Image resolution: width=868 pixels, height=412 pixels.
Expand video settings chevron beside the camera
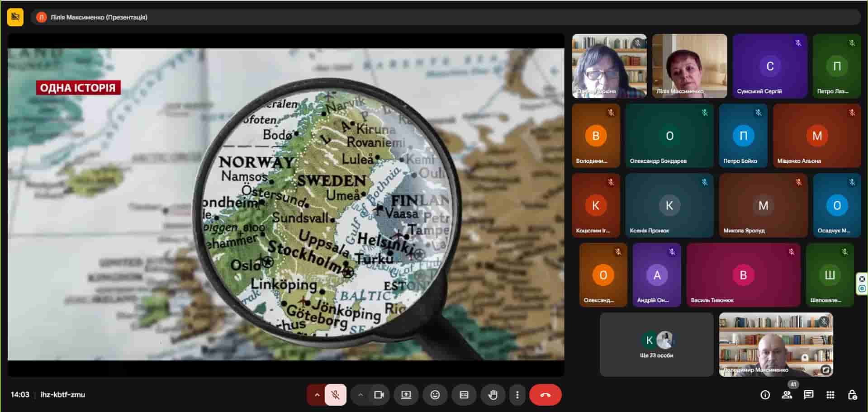point(360,395)
